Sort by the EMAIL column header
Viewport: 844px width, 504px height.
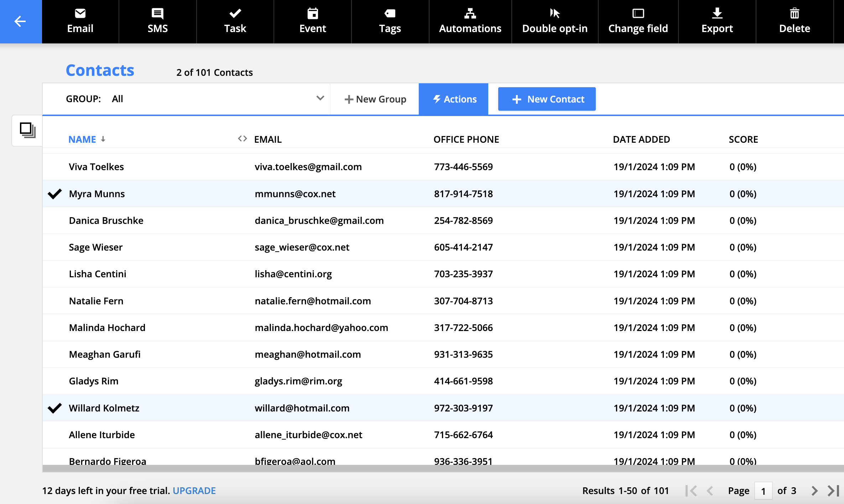(x=268, y=139)
